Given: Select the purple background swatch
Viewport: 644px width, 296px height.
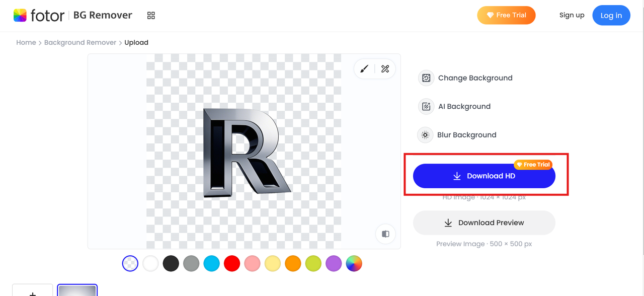Looking at the screenshot, I should click(334, 263).
